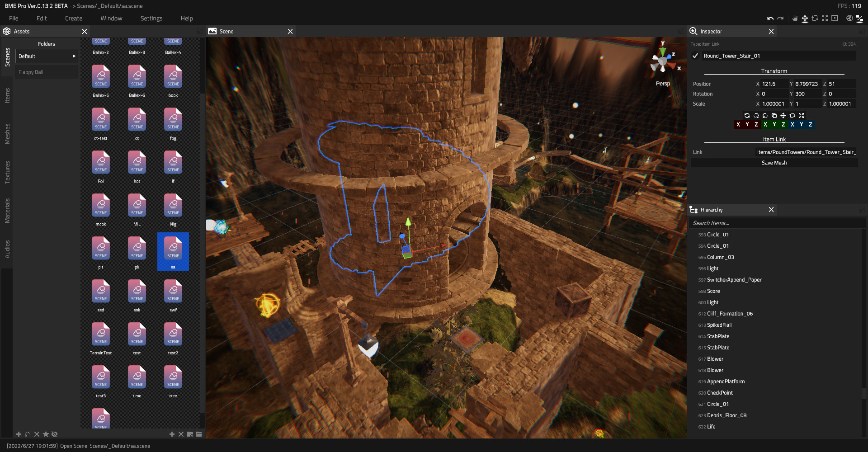
Task: Click the new folder icon in Assets footer
Action: [191, 434]
